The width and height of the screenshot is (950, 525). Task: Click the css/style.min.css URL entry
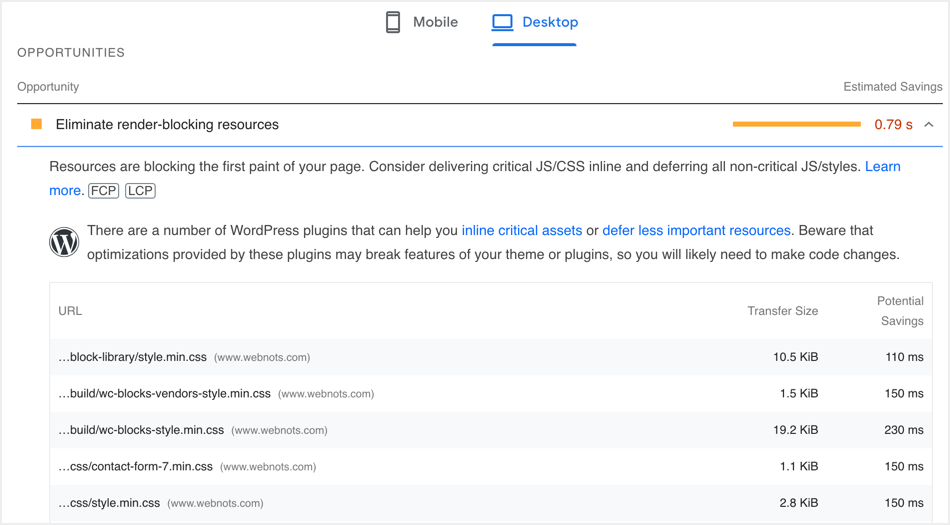click(109, 503)
